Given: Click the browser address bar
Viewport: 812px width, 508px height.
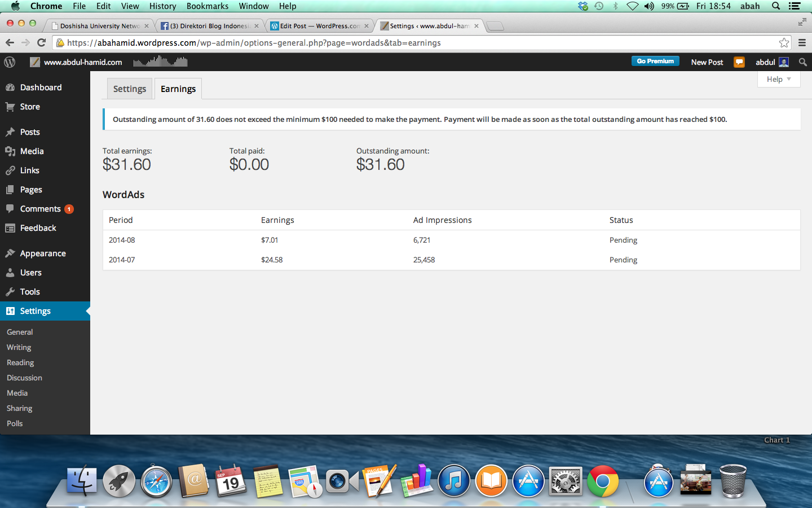Looking at the screenshot, I should click(x=417, y=43).
